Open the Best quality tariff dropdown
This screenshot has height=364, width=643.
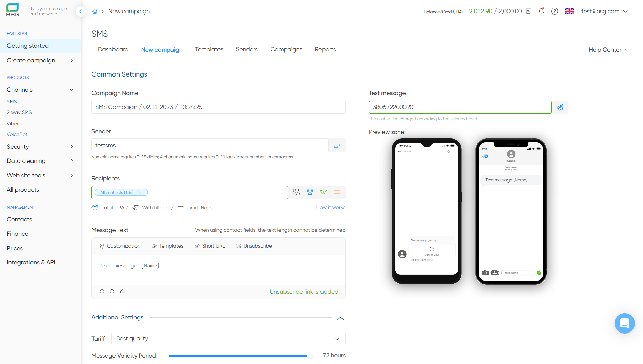coord(228,338)
